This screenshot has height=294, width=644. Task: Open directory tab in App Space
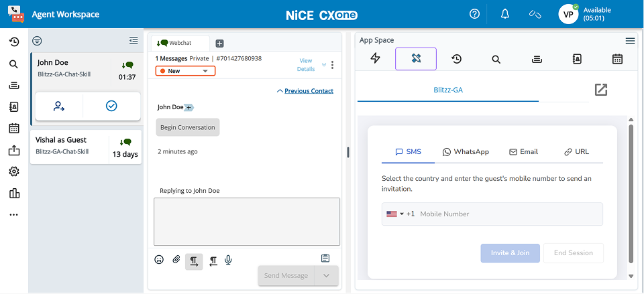click(577, 59)
